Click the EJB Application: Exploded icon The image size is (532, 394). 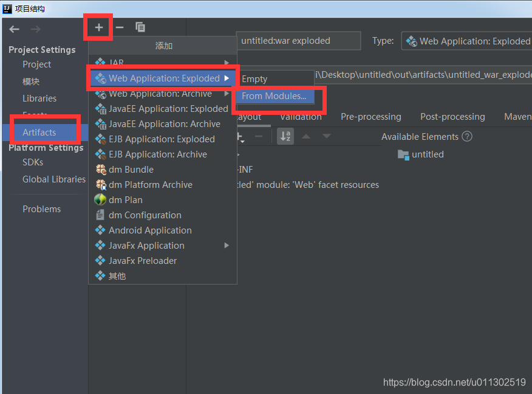100,139
